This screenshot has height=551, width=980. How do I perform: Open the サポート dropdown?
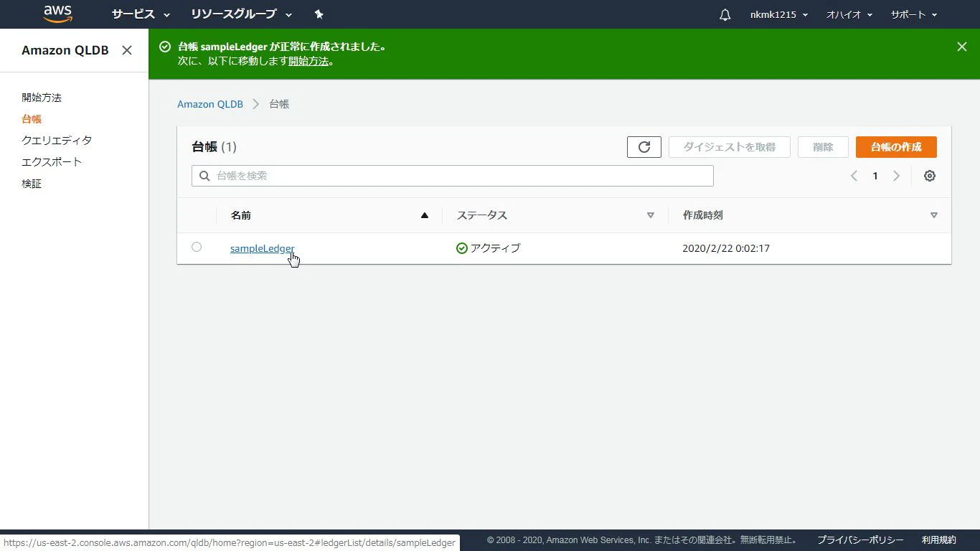914,14
